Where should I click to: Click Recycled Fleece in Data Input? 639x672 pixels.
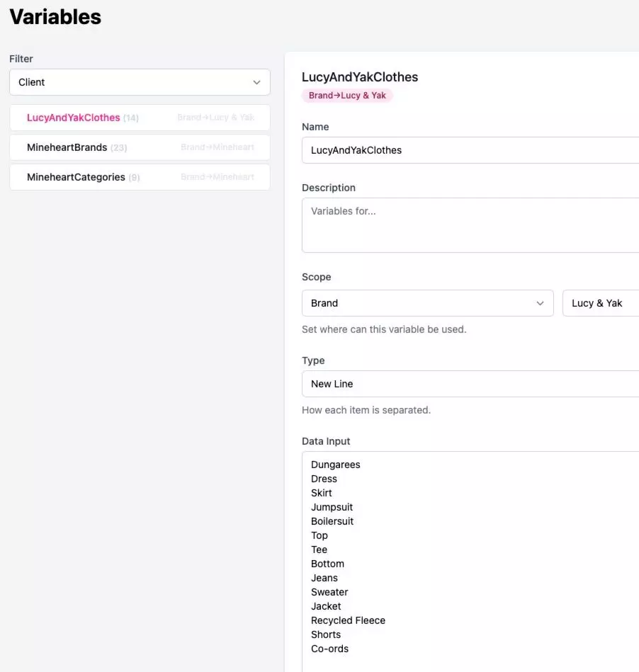pos(348,620)
